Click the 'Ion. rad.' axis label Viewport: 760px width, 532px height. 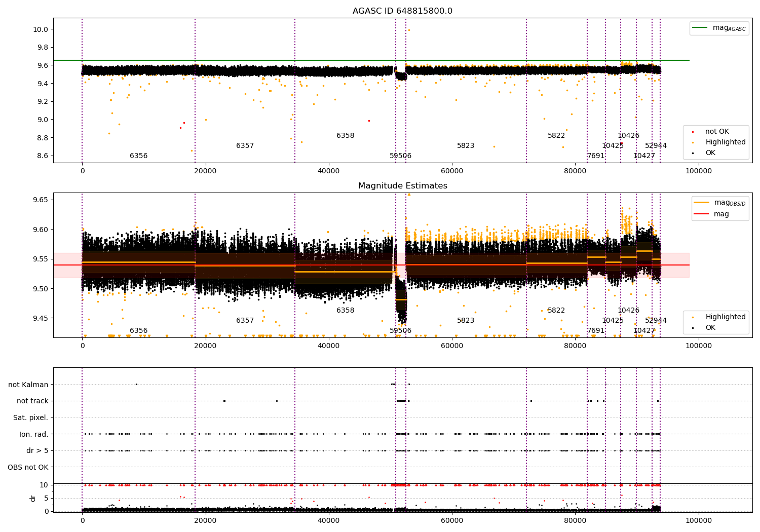pyautogui.click(x=34, y=434)
